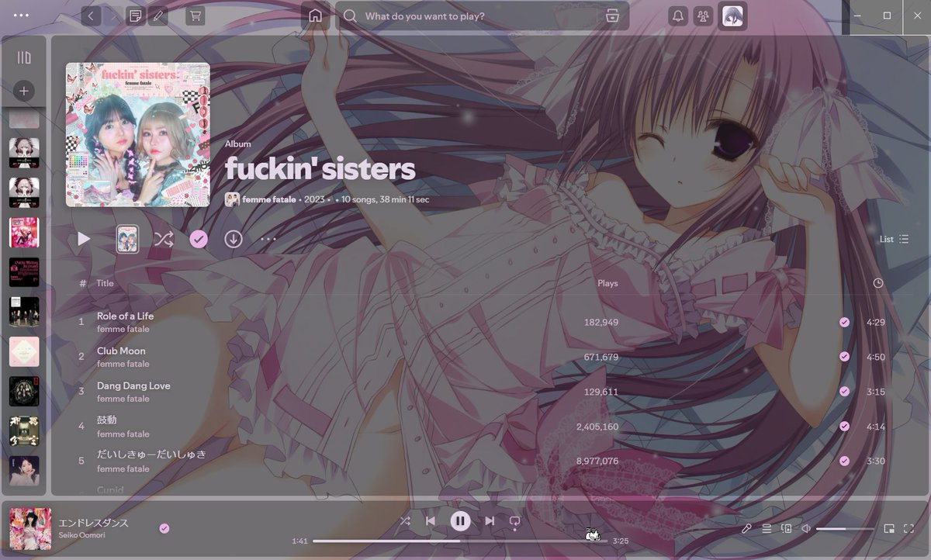Open notifications bell
931x560 pixels.
(x=678, y=16)
